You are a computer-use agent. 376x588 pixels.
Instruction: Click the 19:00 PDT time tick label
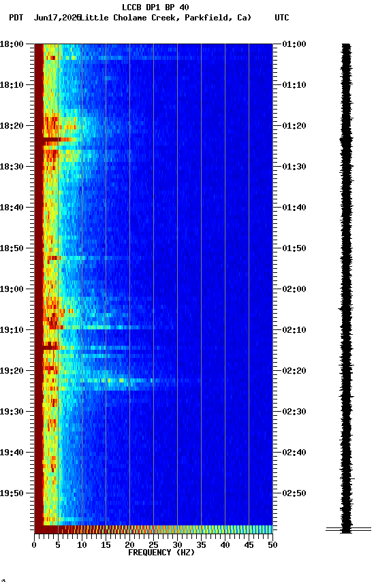click(x=12, y=289)
